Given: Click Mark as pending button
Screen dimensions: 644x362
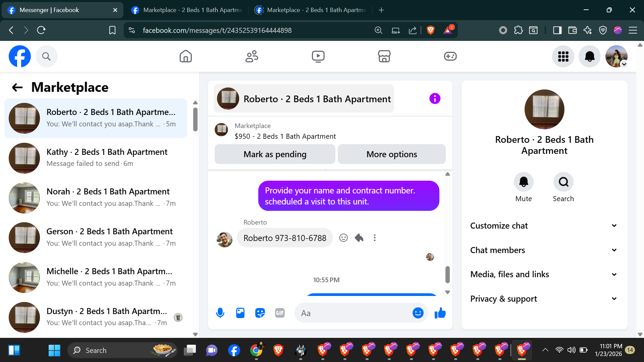Looking at the screenshot, I should click(275, 154).
